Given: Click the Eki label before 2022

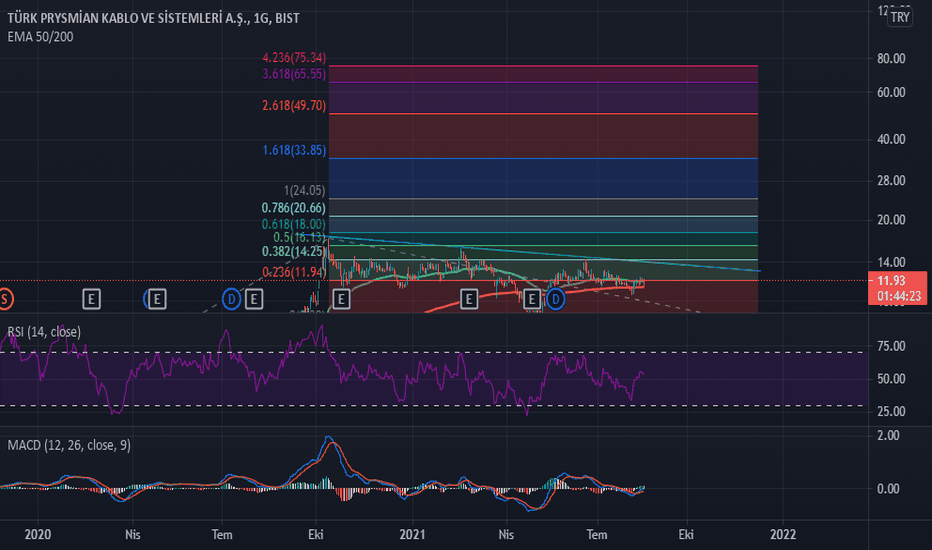Looking at the screenshot, I should coord(686,535).
